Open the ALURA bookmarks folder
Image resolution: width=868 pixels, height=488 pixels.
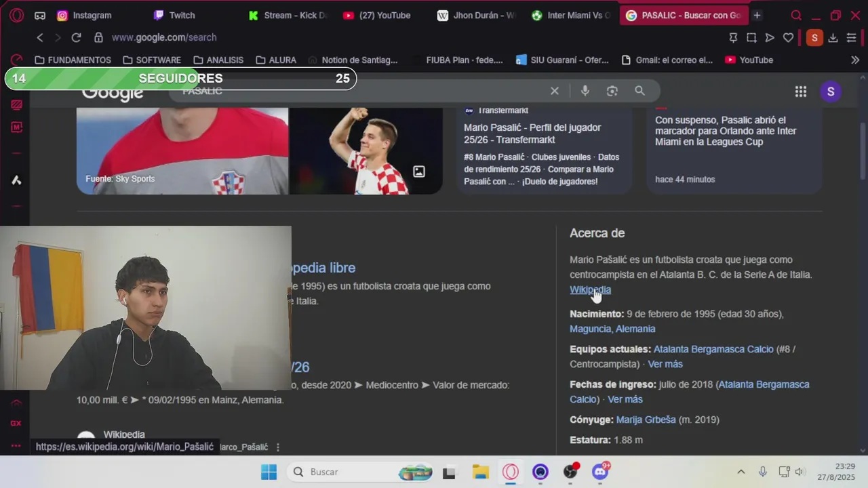276,60
